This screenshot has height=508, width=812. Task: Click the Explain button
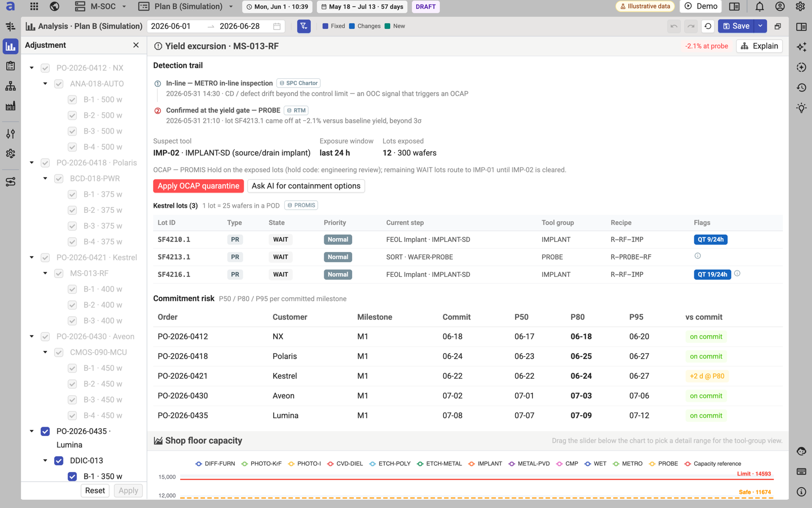(759, 46)
